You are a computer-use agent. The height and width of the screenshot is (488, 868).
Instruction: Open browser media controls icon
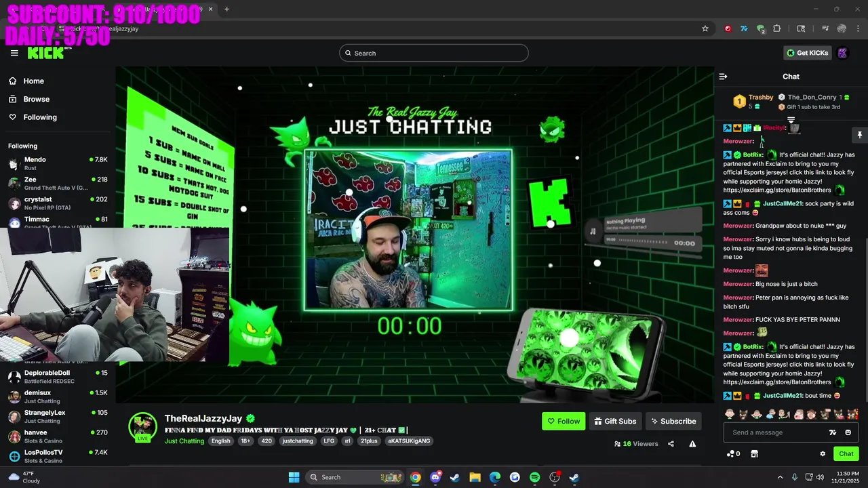click(x=825, y=28)
